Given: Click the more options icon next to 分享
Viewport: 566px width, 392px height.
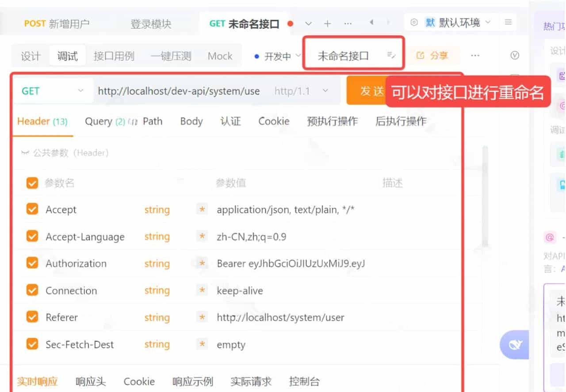Looking at the screenshot, I should coord(475,55).
